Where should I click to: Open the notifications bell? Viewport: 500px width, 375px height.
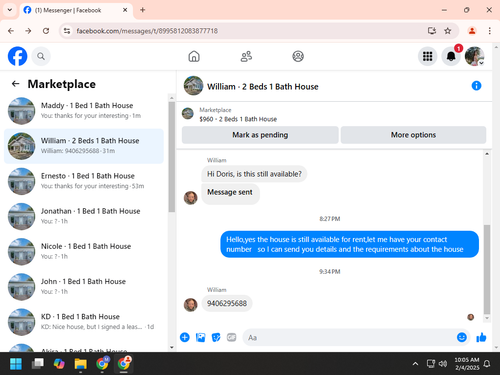[x=451, y=56]
